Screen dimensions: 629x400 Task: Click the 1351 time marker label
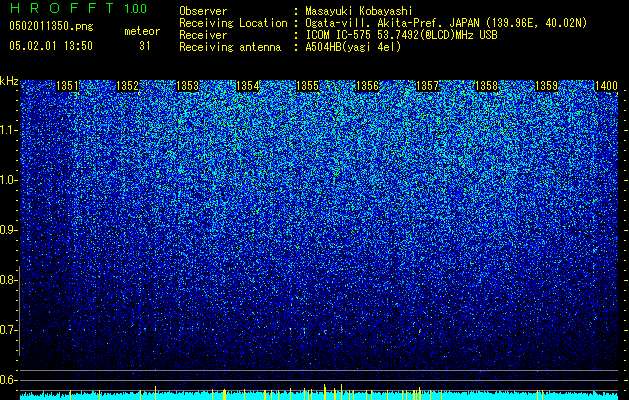coord(68,86)
